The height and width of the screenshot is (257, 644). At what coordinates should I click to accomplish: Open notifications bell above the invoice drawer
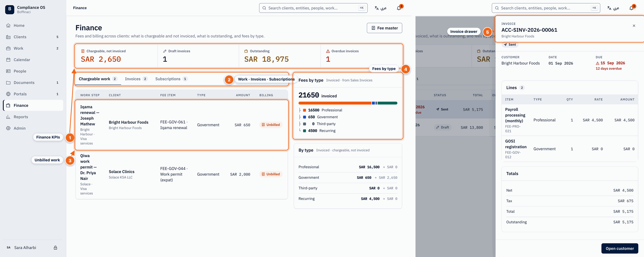coord(631,8)
